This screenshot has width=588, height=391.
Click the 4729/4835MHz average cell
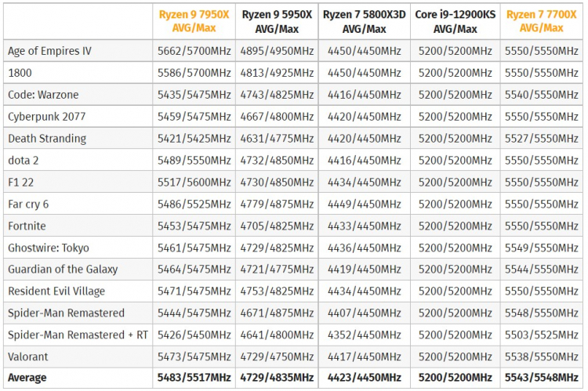pos(277,378)
